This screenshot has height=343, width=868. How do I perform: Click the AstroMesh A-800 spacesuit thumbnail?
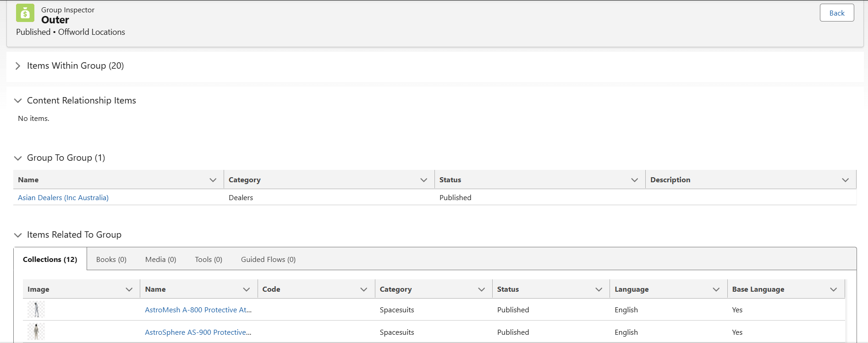tap(36, 310)
